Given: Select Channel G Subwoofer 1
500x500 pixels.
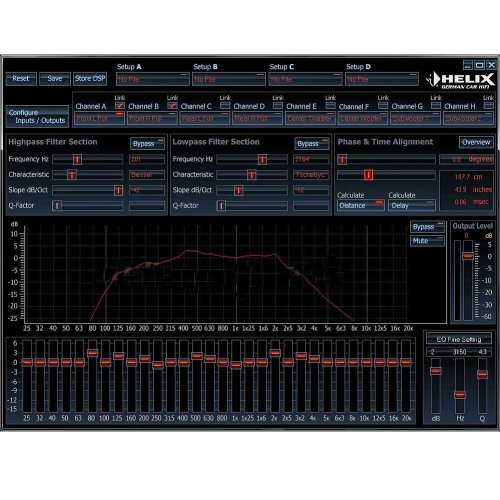Looking at the screenshot, I should (415, 119).
